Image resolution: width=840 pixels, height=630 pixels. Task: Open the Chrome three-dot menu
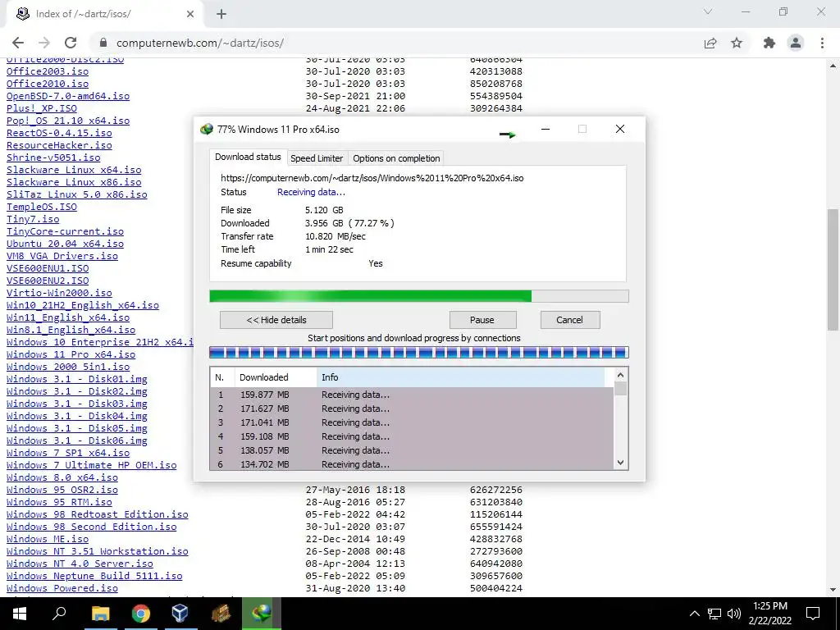[822, 43]
